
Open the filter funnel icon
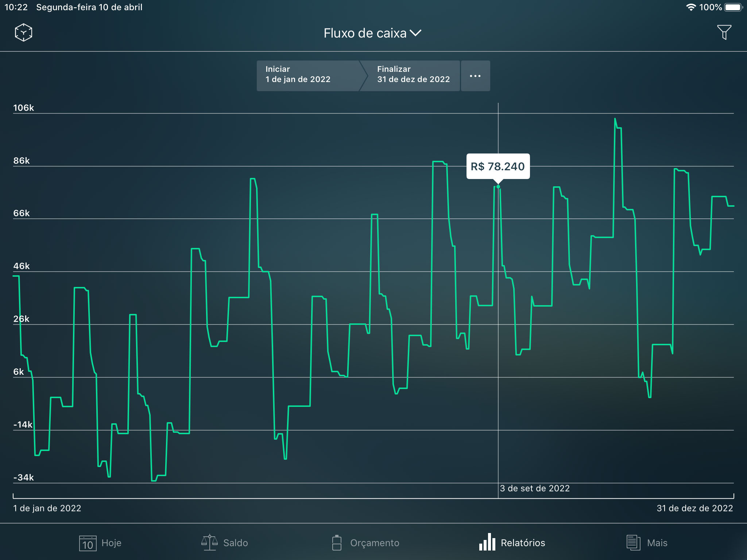724,32
